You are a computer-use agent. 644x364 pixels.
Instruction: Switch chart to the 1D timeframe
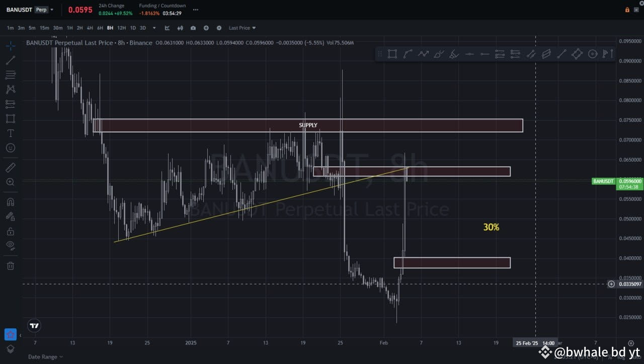point(133,28)
